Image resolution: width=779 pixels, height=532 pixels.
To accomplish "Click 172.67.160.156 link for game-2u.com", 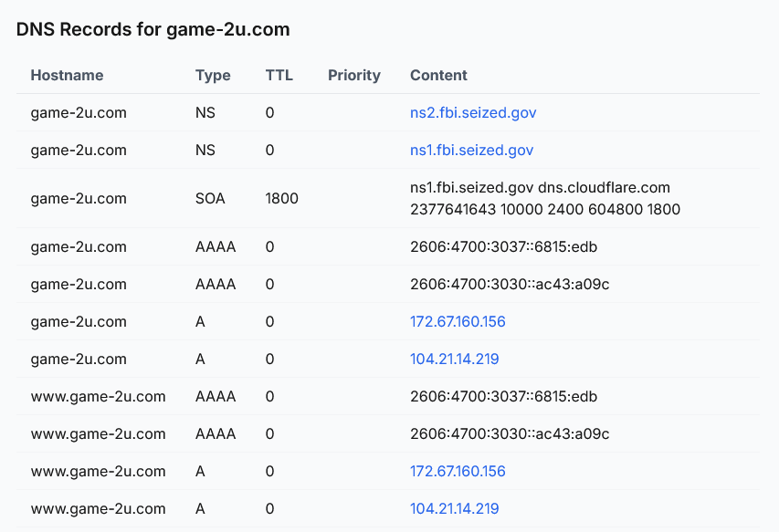I will tap(458, 321).
